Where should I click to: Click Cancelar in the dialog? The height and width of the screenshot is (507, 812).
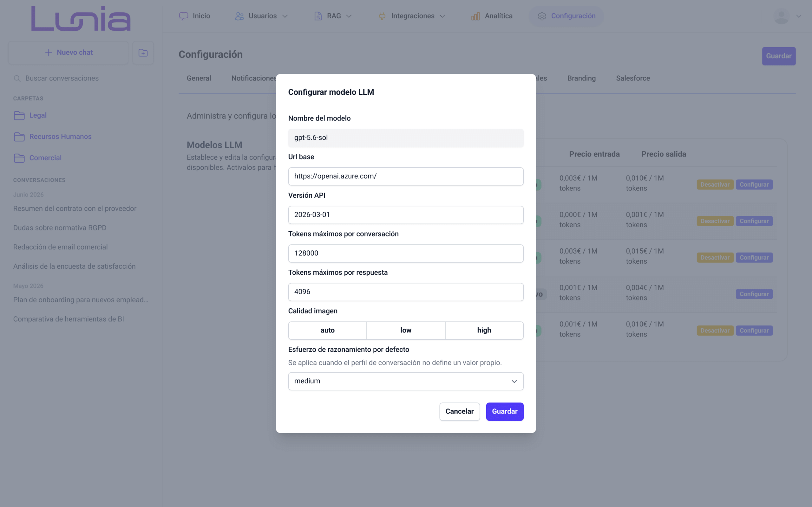459,411
